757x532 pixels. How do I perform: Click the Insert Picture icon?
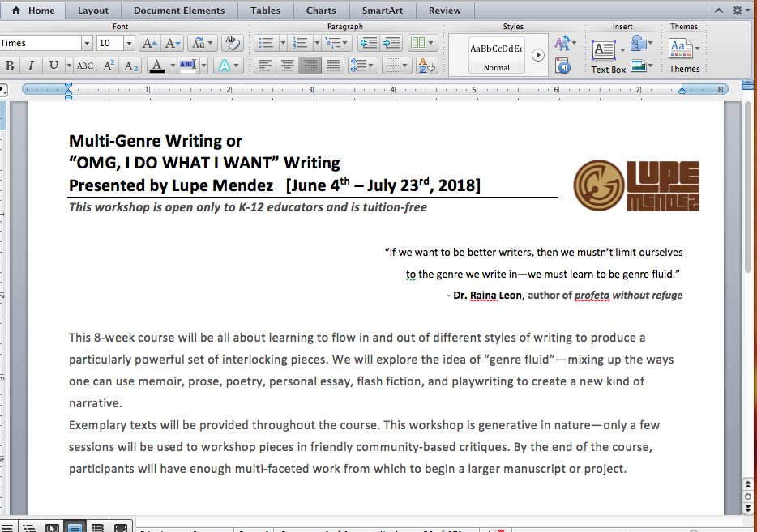(639, 65)
